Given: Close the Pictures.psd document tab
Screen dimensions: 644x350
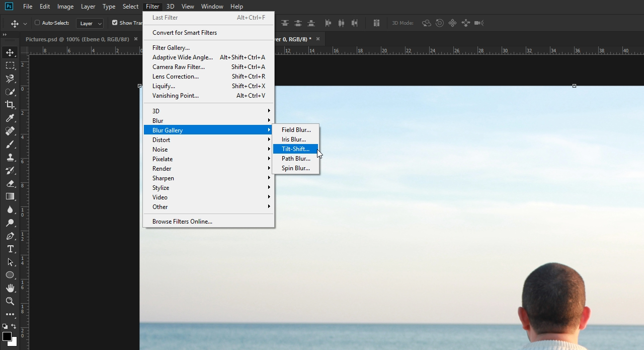Looking at the screenshot, I should [x=136, y=39].
